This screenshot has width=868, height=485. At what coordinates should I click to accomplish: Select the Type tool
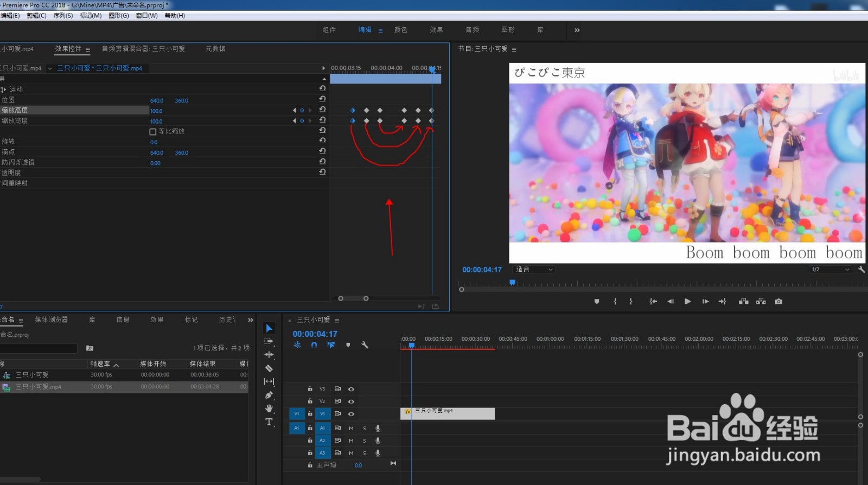(x=269, y=422)
